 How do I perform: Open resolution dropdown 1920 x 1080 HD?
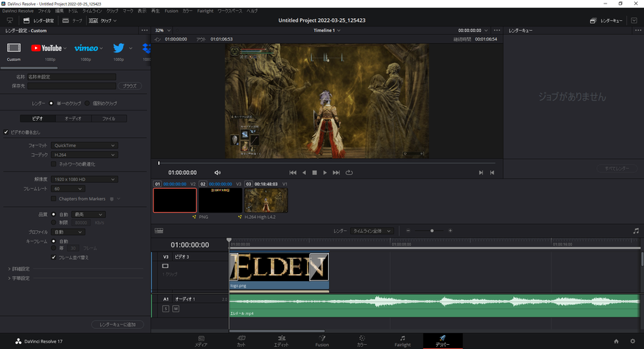(84, 180)
